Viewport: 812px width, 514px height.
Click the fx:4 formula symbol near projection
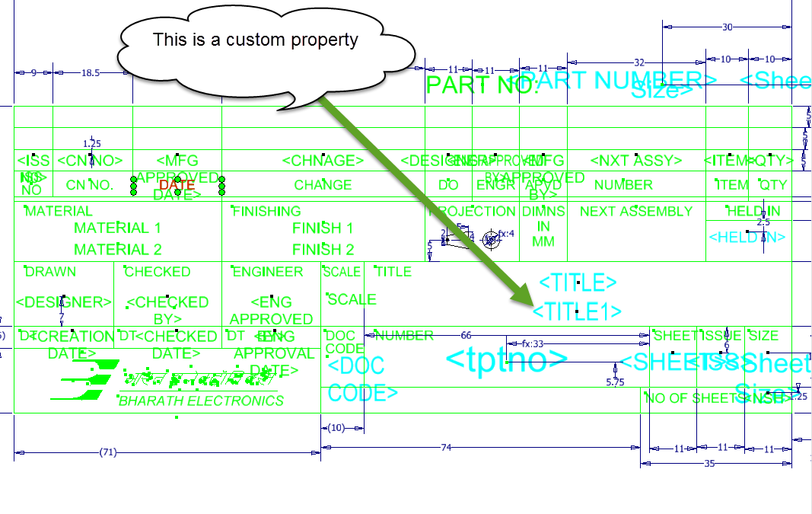[x=505, y=234]
